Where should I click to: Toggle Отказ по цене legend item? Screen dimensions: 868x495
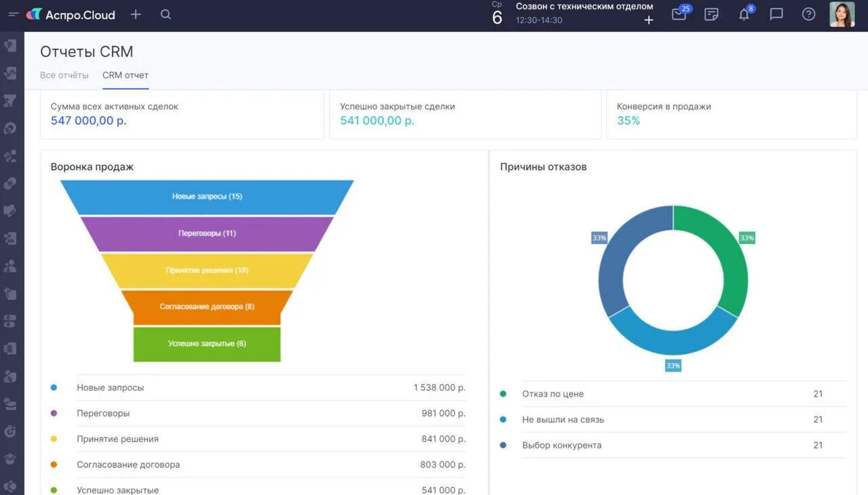[x=553, y=394]
